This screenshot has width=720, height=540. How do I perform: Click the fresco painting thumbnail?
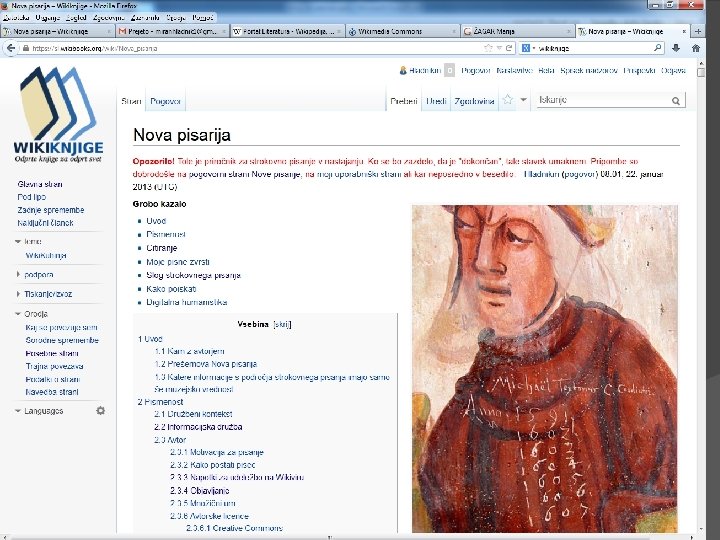point(545,369)
